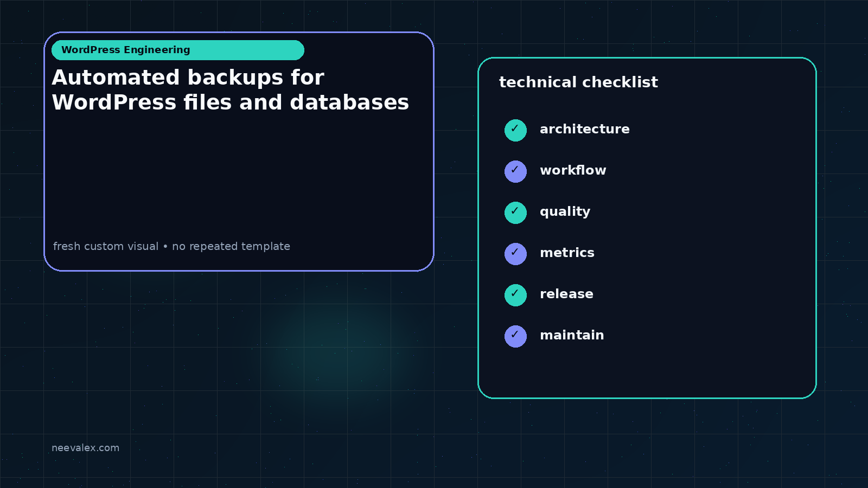Screen dimensions: 868x488
Task: Click the WordPress Engineering badge
Action: [x=178, y=50]
